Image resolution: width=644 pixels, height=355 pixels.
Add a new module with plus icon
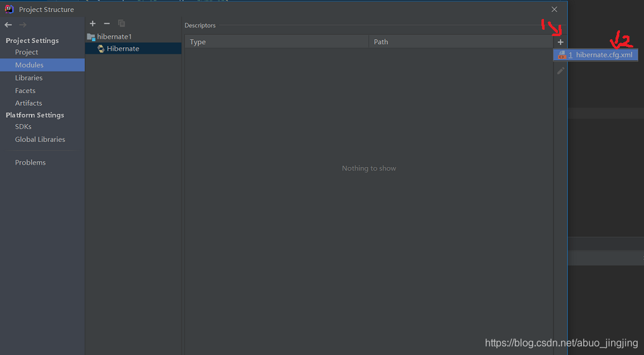93,23
